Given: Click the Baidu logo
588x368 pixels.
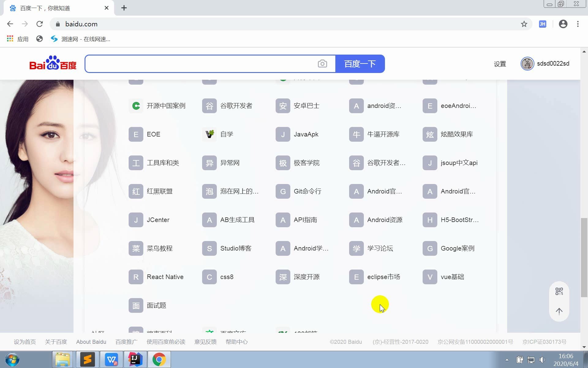Looking at the screenshot, I should pyautogui.click(x=53, y=63).
